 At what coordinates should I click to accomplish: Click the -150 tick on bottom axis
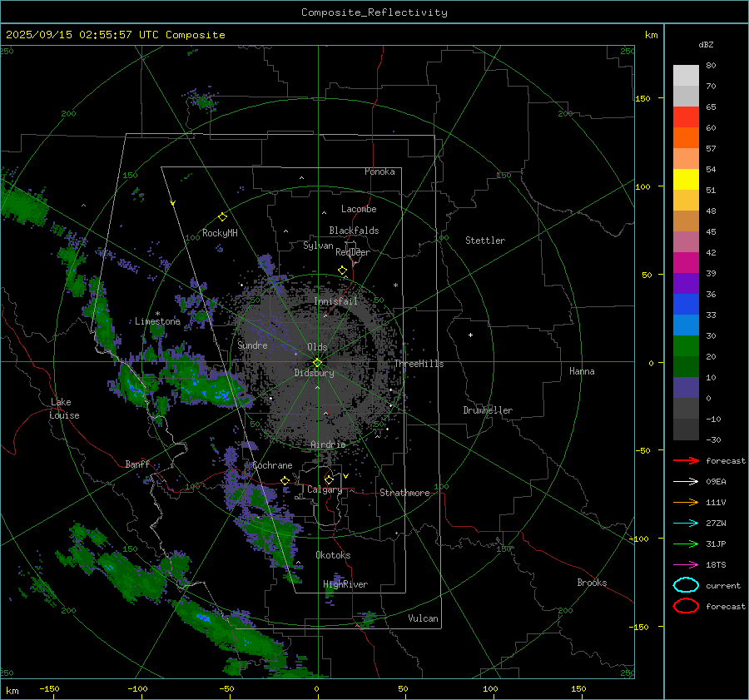[x=49, y=688]
